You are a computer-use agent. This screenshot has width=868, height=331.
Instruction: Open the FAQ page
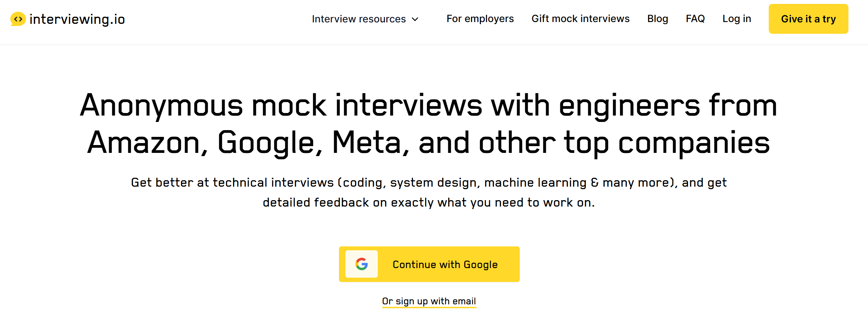pos(695,18)
